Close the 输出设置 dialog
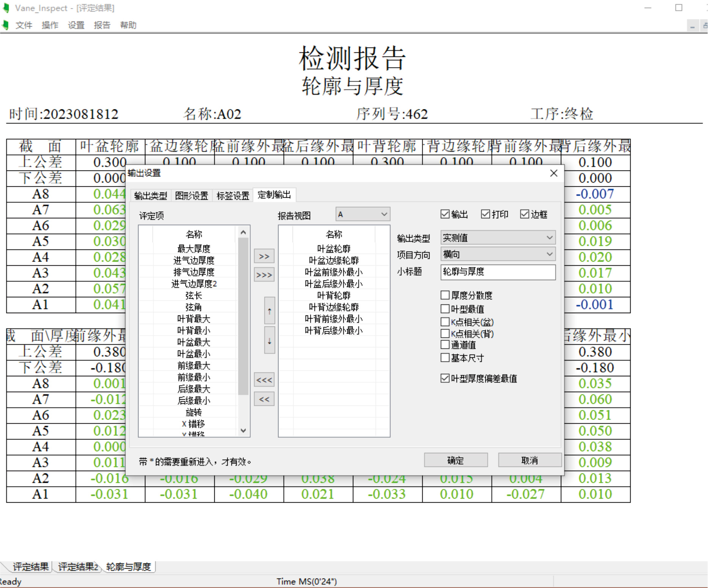708x588 pixels. click(554, 173)
